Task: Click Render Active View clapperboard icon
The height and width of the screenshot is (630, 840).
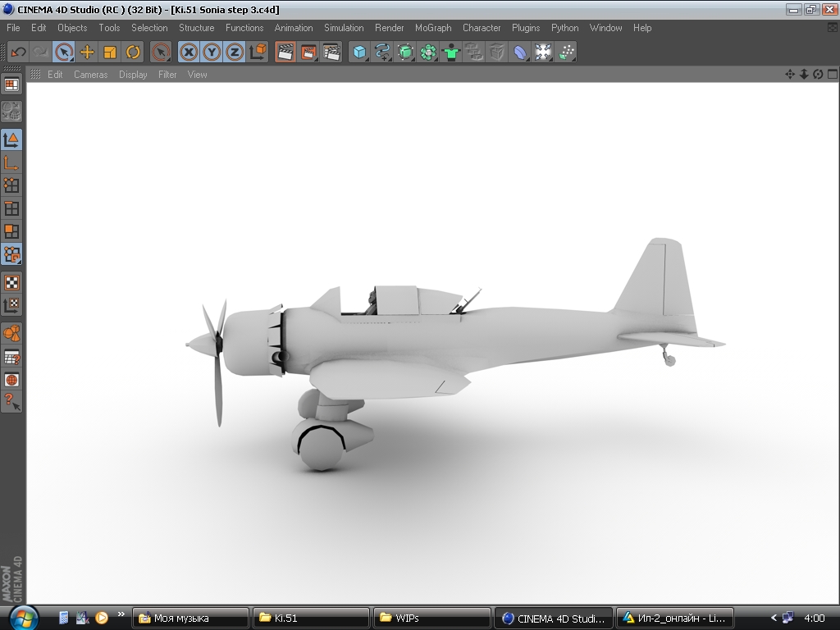Action: tap(285, 52)
